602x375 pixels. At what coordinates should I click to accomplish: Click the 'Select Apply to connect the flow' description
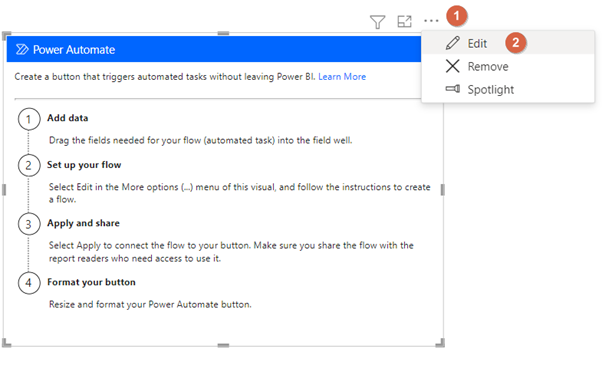point(231,252)
